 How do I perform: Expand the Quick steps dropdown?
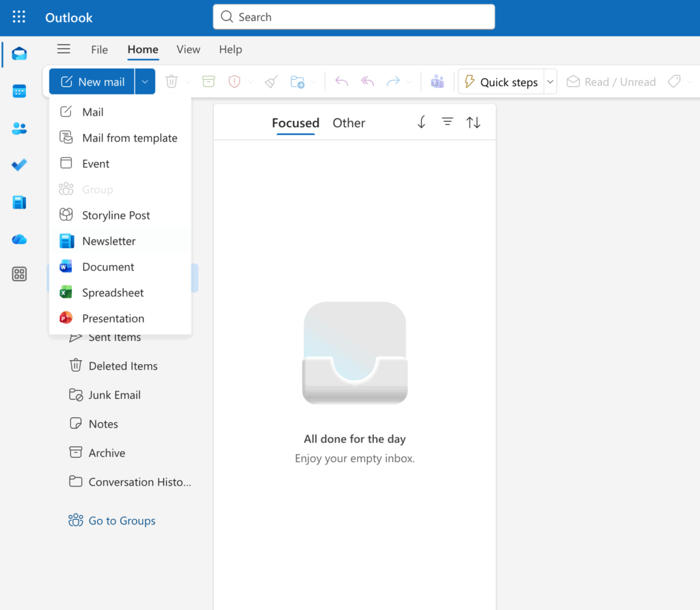point(550,81)
